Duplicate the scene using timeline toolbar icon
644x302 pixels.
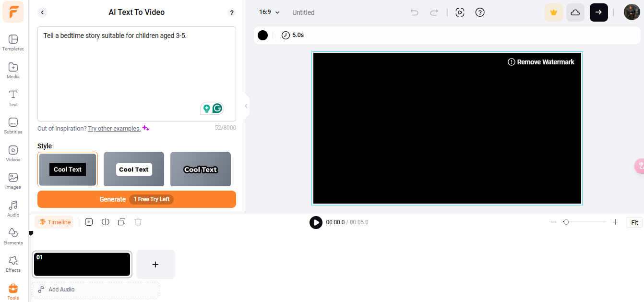pos(121,221)
